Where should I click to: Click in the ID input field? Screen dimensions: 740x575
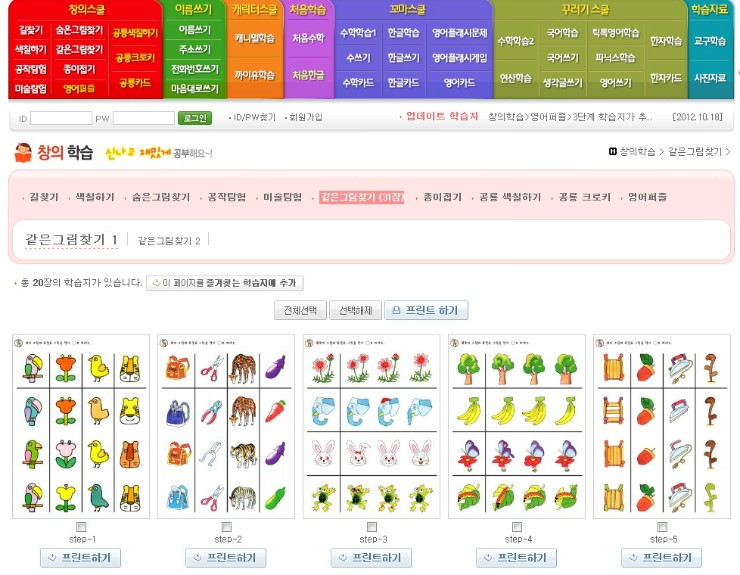[x=61, y=118]
